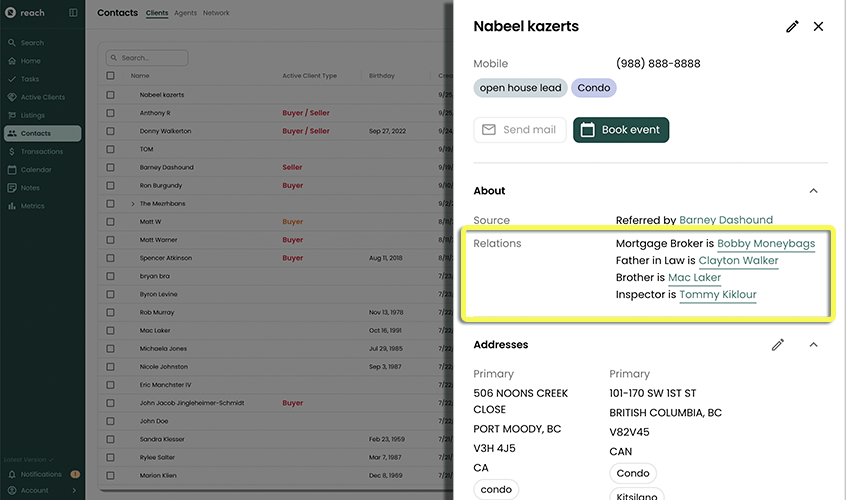The width and height of the screenshot is (846, 500).
Task: Click the pencil edit icon beside contact name
Action: [792, 27]
